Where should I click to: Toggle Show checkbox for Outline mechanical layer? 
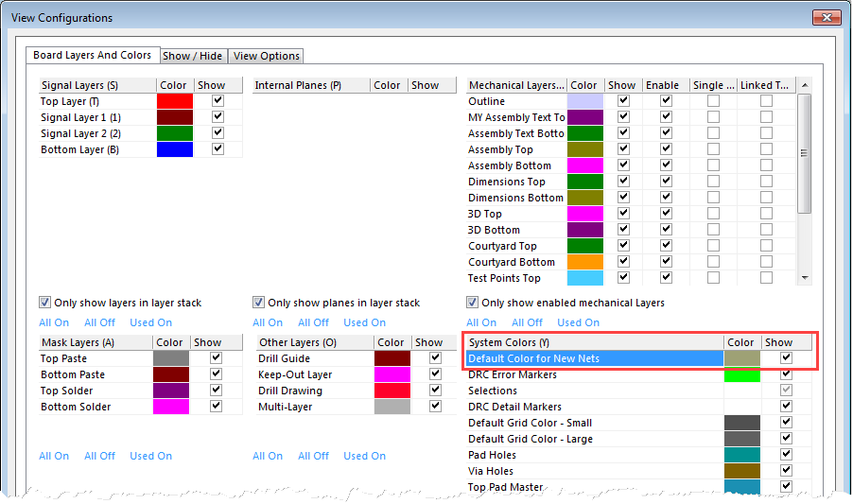tap(623, 100)
